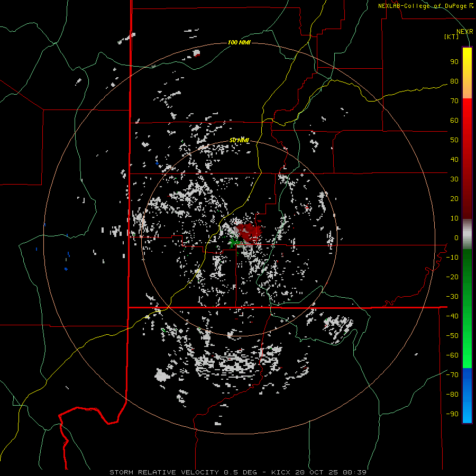Click the -60 value on velocity colorbar

pos(452,355)
